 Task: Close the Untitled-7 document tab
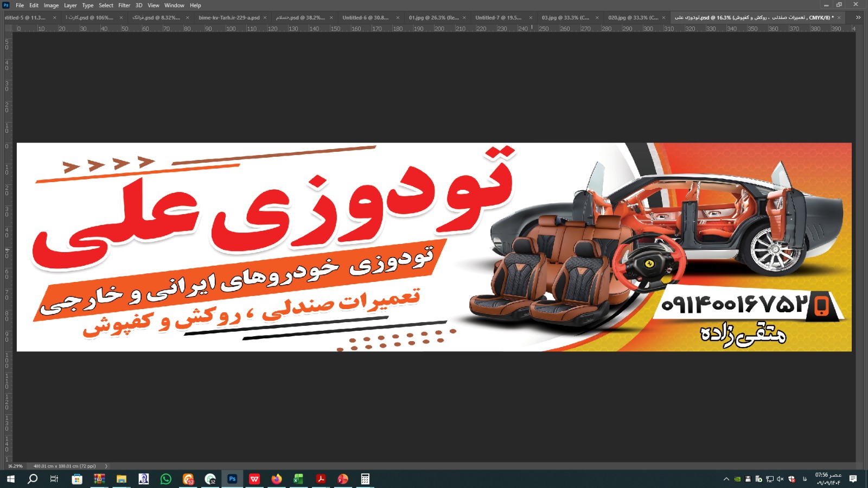(x=531, y=17)
